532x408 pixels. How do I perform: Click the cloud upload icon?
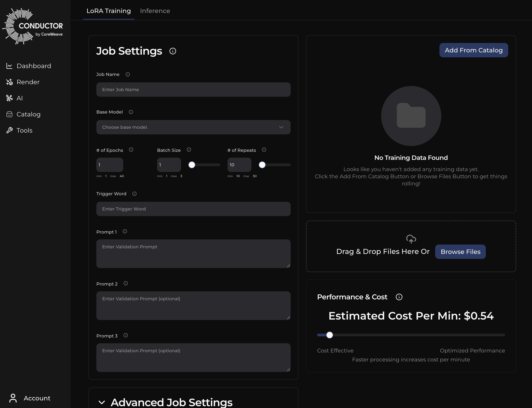click(411, 239)
